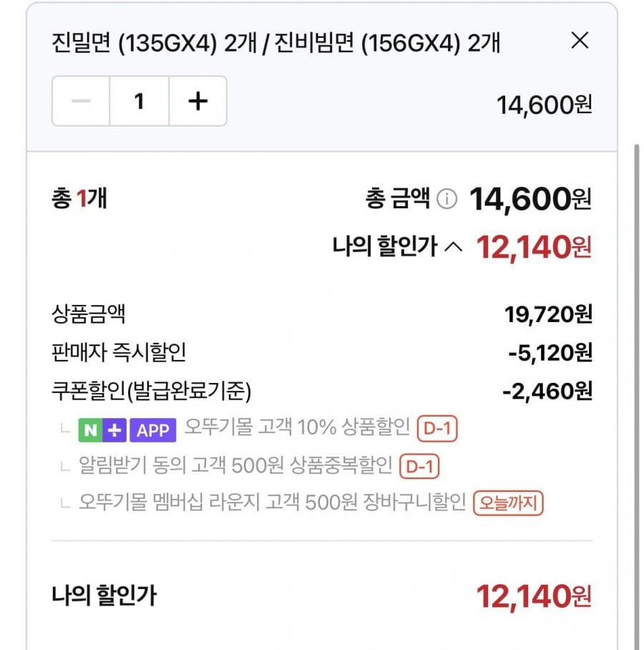Collapse the 나의 할인가 chevron

453,248
